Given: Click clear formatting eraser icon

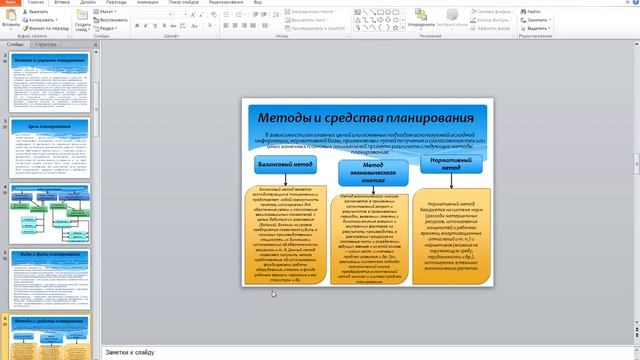Looking at the screenshot, I should tap(213, 14).
